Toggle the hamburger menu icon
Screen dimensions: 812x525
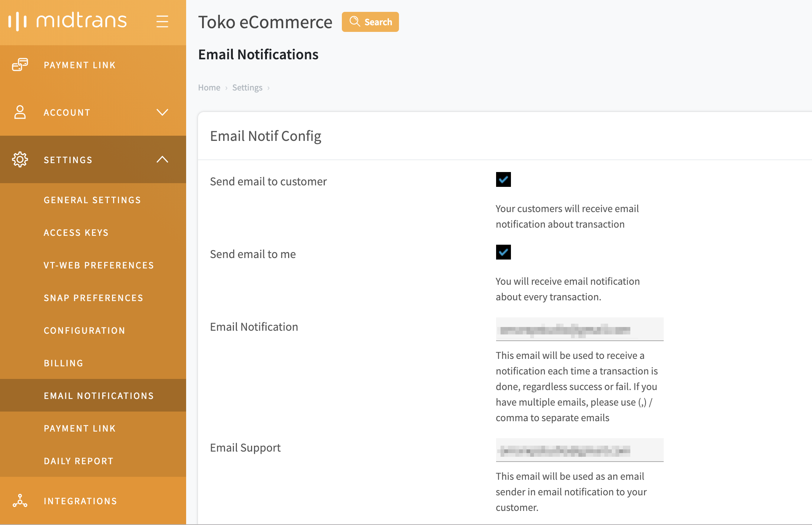point(162,22)
